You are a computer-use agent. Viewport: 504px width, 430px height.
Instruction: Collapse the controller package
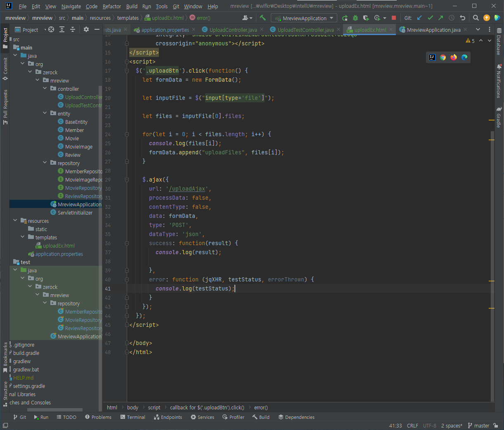45,88
